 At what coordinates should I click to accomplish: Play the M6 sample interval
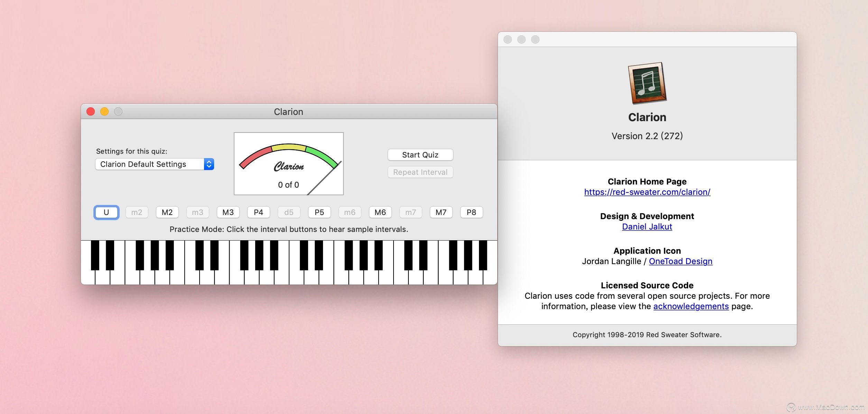380,212
